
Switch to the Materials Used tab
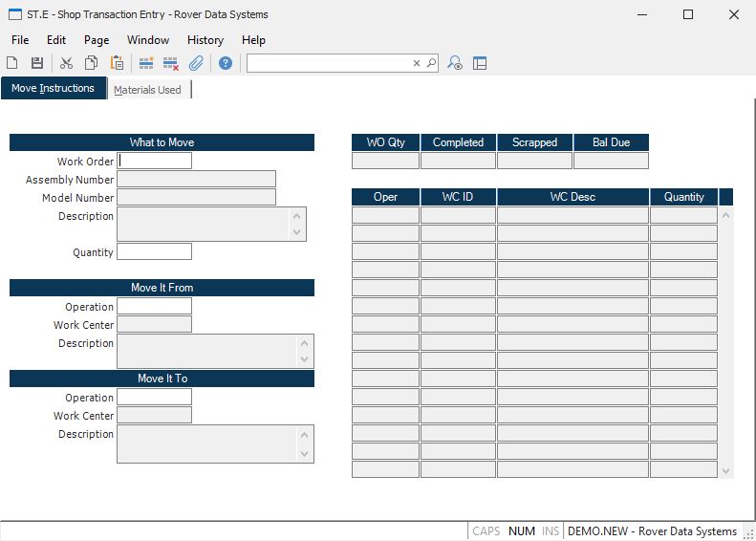coord(147,90)
